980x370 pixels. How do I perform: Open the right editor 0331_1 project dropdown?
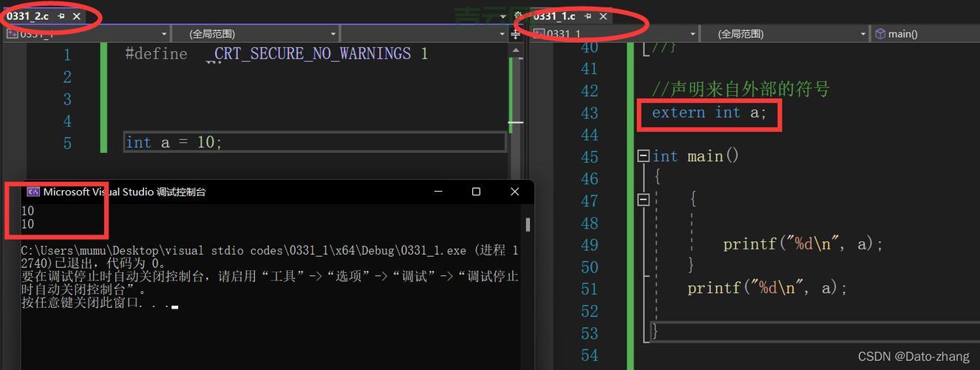pos(614,33)
